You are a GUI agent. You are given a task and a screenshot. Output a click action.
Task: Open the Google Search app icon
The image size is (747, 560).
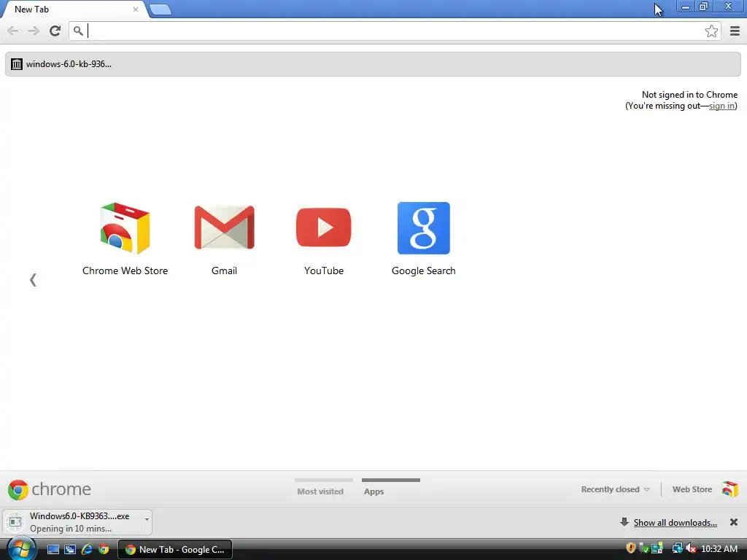click(424, 228)
